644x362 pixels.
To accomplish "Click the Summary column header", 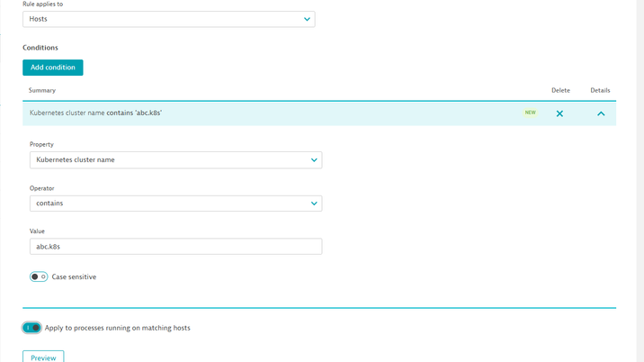I will 42,91.
